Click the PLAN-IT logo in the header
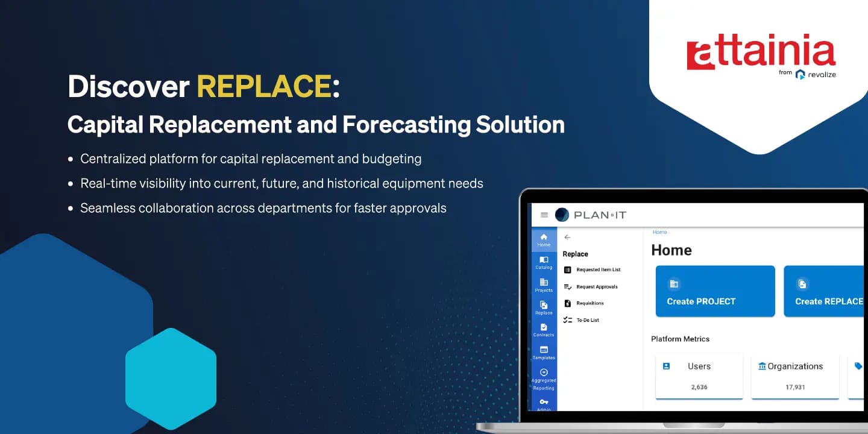Image resolution: width=868 pixels, height=434 pixels. pyautogui.click(x=590, y=215)
